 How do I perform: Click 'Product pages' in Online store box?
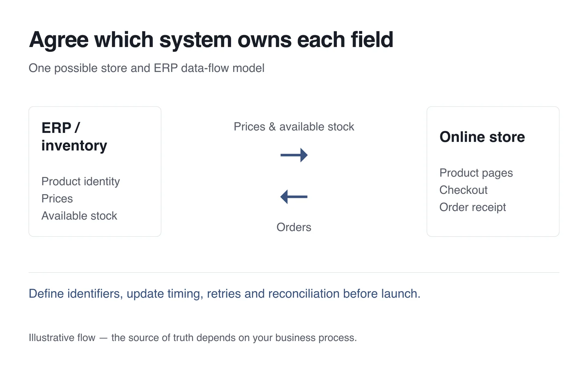[x=476, y=173]
